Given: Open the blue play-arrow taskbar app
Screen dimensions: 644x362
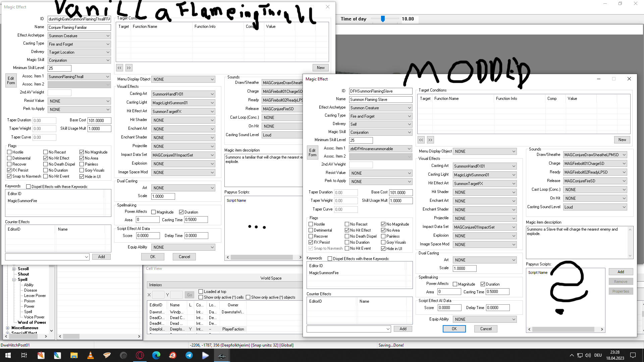Looking at the screenshot, I should (206, 355).
